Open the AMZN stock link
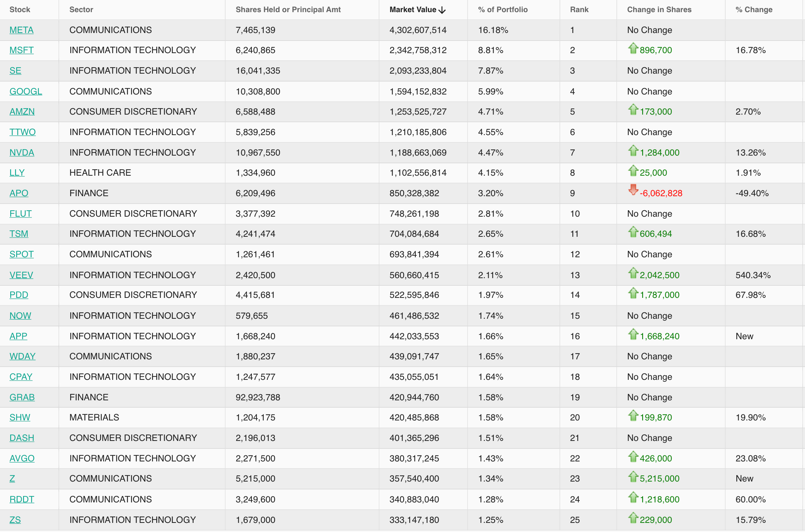Viewport: 805px width, 532px height. tap(22, 112)
